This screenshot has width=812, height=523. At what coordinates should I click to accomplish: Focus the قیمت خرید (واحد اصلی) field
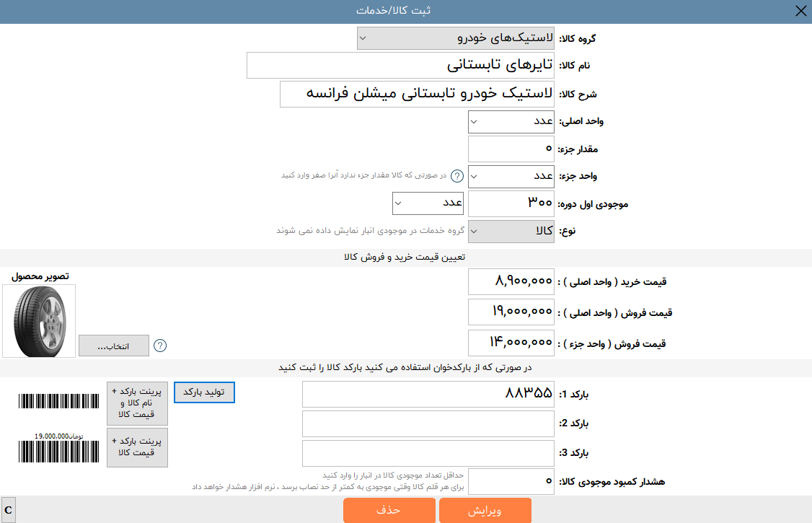coord(511,281)
